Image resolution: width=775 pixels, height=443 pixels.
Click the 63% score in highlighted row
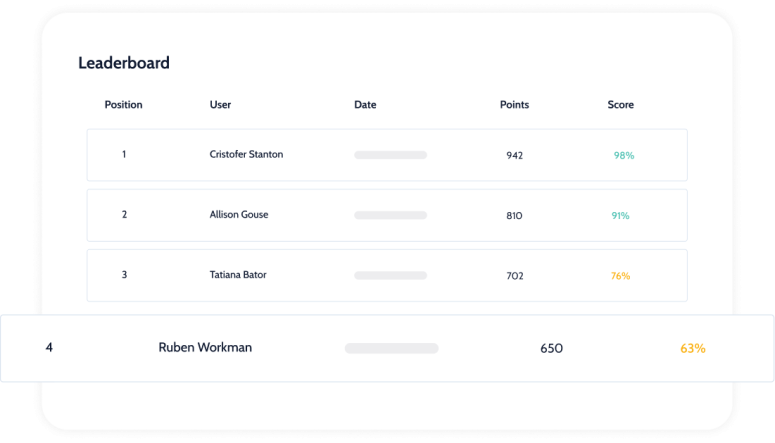tap(692, 349)
